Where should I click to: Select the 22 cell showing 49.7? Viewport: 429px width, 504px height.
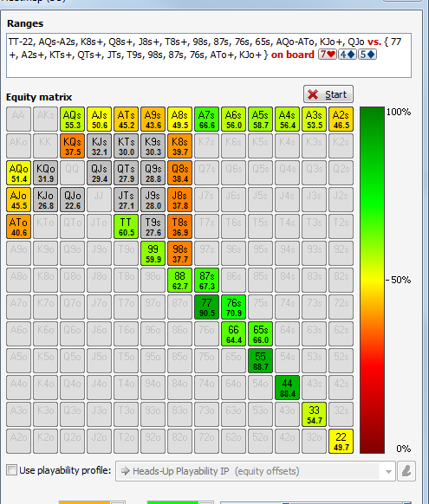tap(341, 442)
